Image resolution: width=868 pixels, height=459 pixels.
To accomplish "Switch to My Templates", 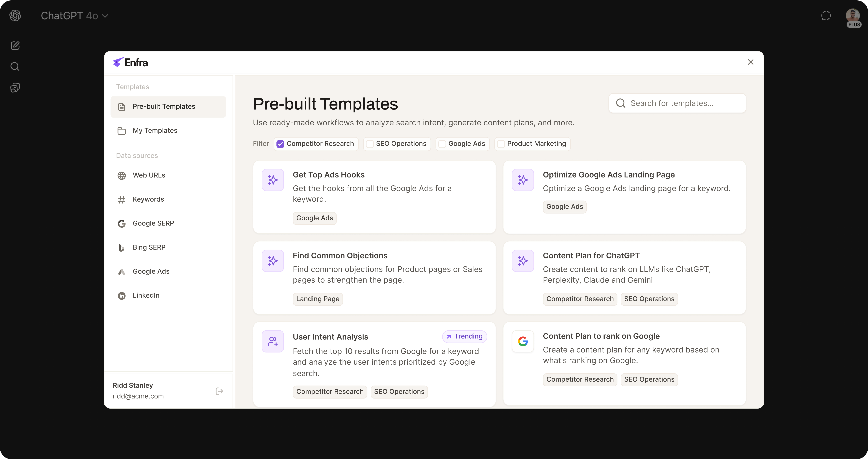I will (155, 131).
